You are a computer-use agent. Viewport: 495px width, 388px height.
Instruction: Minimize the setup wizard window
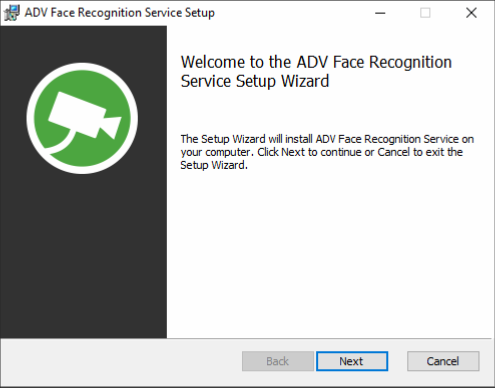(380, 13)
